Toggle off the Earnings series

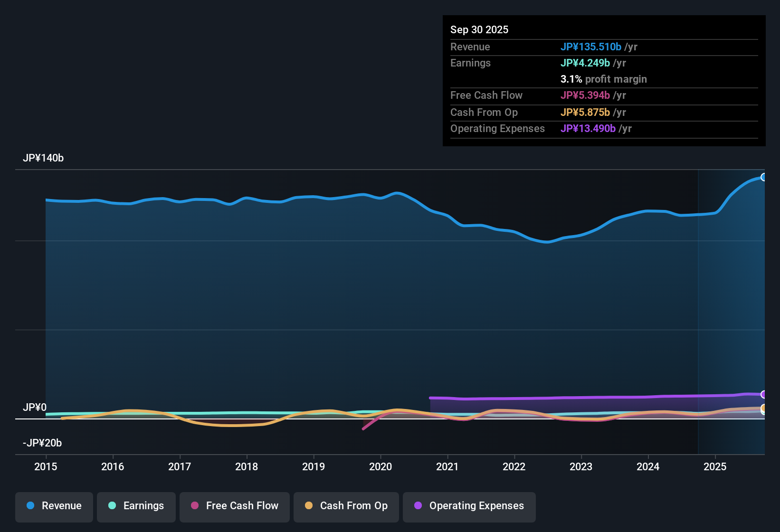[136, 506]
